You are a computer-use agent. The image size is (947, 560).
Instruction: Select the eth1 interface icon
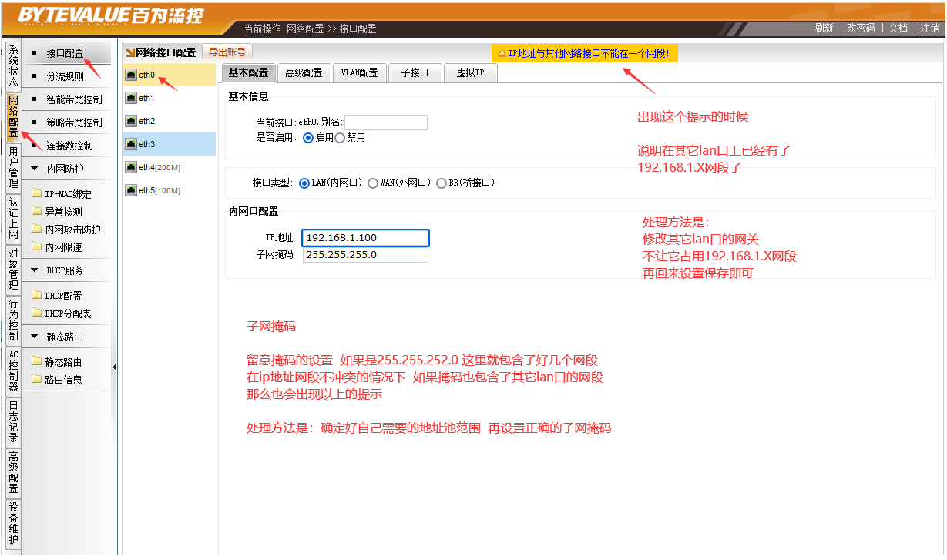[131, 99]
